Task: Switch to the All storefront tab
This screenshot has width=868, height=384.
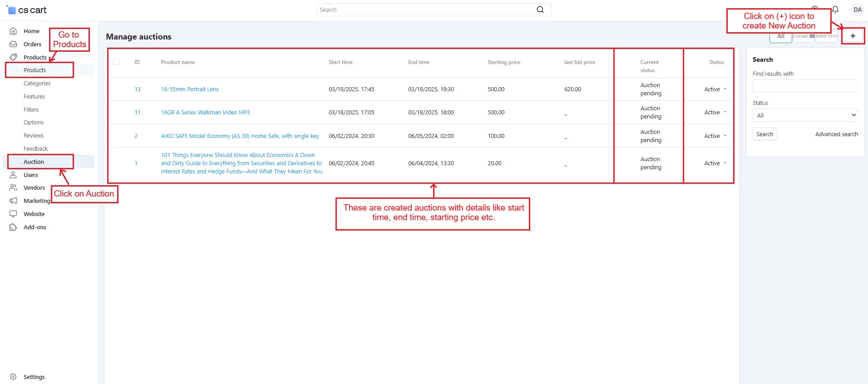Action: tap(780, 37)
